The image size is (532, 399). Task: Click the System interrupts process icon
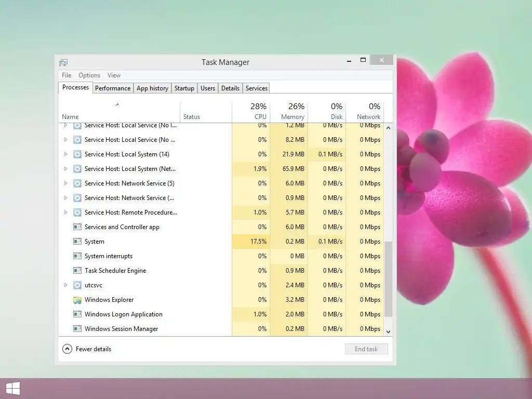point(77,256)
